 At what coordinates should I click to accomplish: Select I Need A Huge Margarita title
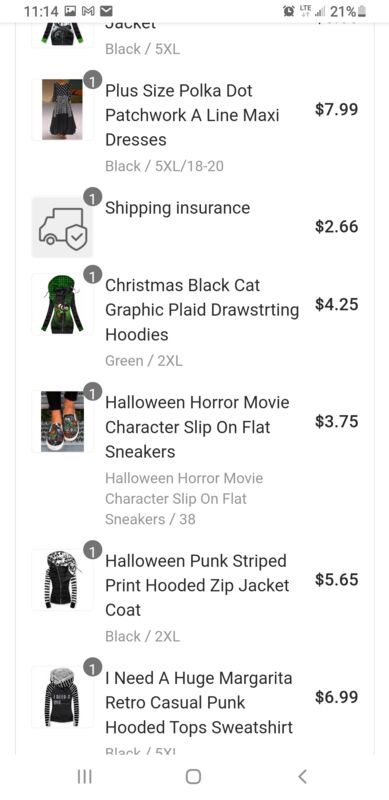point(199,703)
